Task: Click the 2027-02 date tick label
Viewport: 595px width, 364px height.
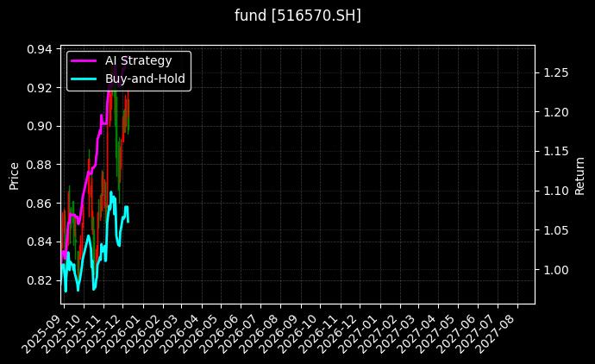Action: point(378,333)
